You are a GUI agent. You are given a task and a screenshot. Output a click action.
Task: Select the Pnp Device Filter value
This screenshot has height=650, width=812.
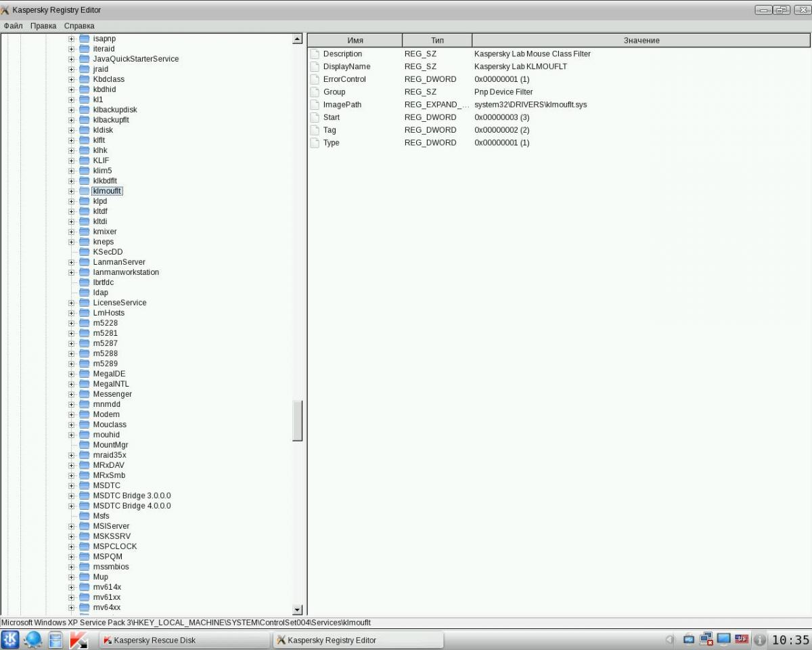[503, 92]
